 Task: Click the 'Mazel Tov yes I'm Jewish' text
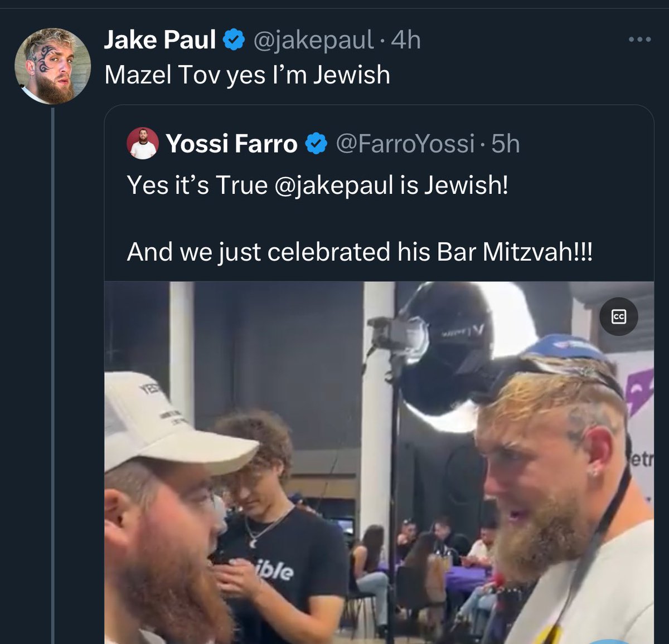(x=247, y=75)
